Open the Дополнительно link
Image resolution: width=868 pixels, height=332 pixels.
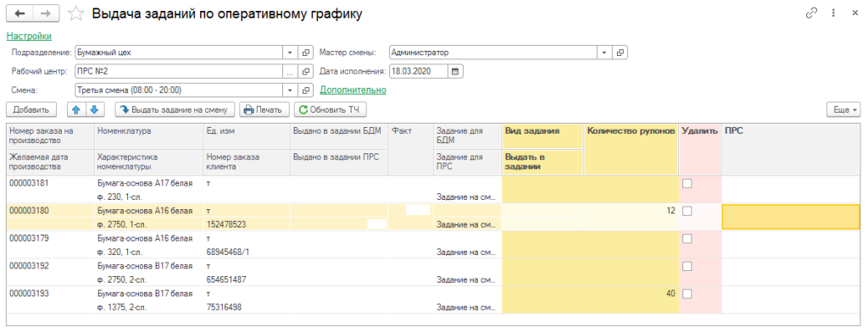point(353,90)
